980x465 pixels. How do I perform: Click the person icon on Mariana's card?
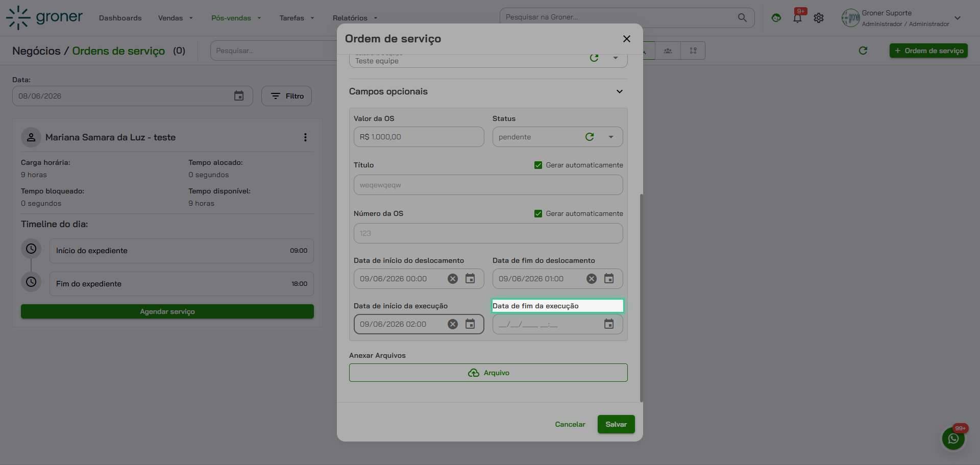coord(31,137)
